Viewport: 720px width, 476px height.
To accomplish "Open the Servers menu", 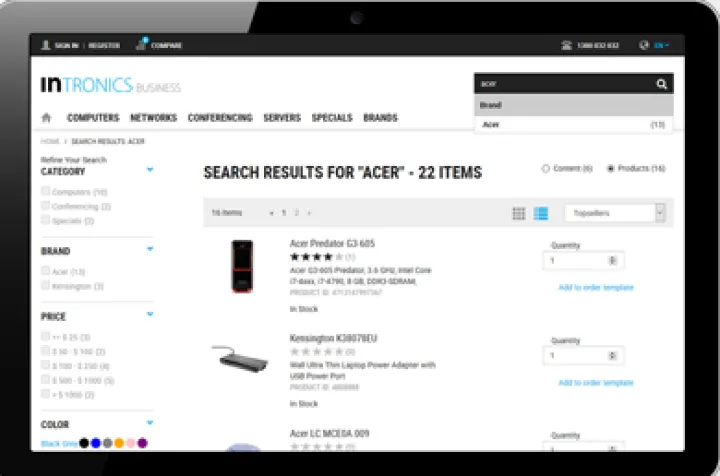I will coord(282,118).
